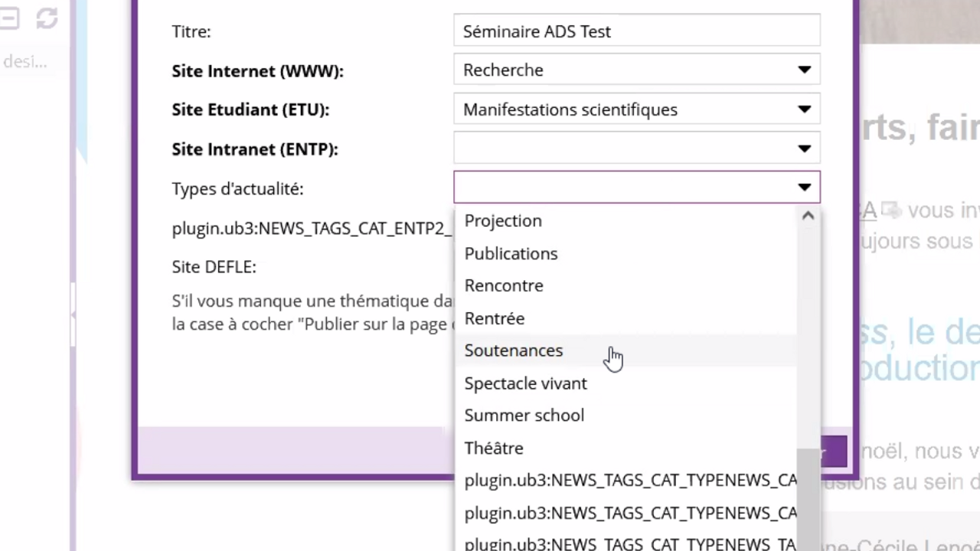Pick Rencontre in the dropdown list
Viewport: 980px width, 551px height.
(x=504, y=285)
